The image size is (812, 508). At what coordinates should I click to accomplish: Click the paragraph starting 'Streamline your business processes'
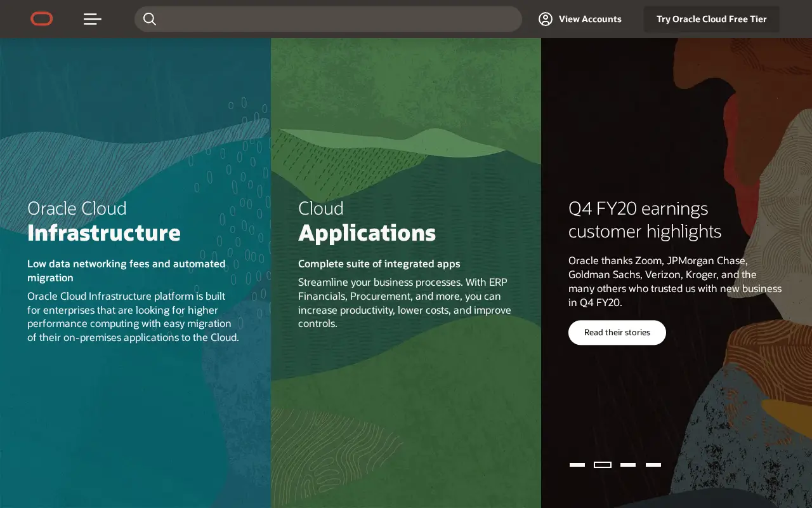tap(405, 303)
